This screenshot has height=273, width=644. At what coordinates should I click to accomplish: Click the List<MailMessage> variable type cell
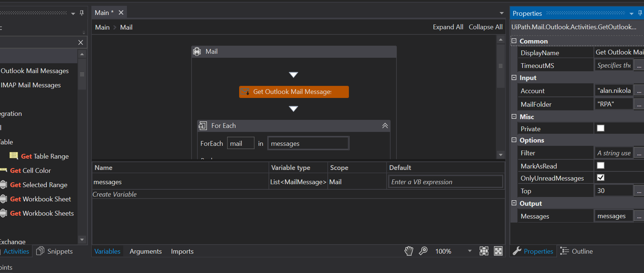tap(298, 182)
